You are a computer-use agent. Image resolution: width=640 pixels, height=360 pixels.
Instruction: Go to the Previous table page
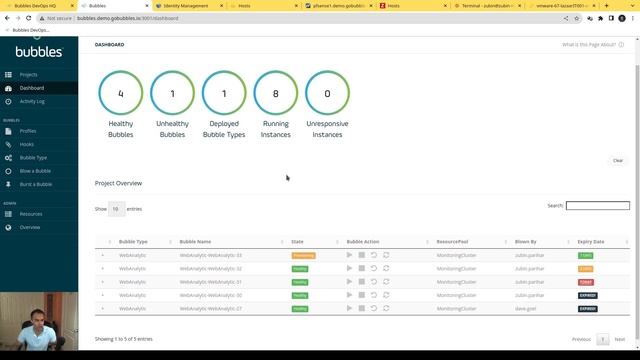(x=581, y=339)
